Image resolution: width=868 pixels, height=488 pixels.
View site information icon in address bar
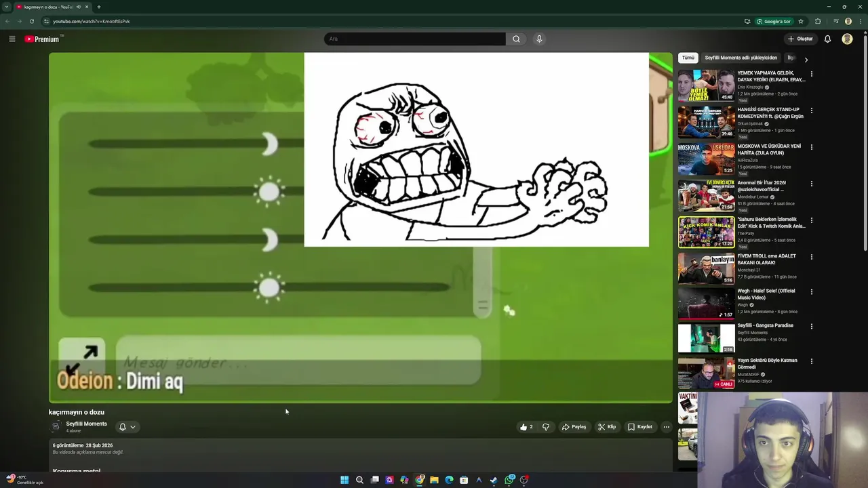point(46,21)
